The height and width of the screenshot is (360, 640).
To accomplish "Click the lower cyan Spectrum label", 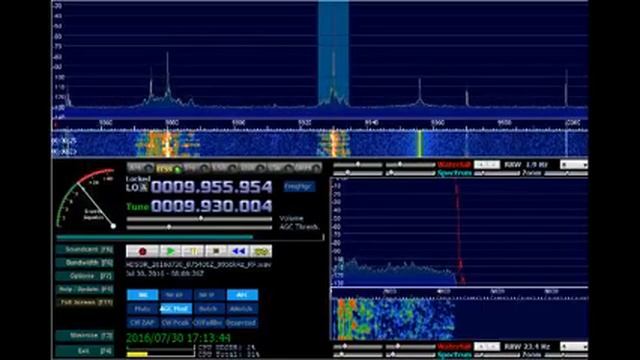I will tap(454, 355).
